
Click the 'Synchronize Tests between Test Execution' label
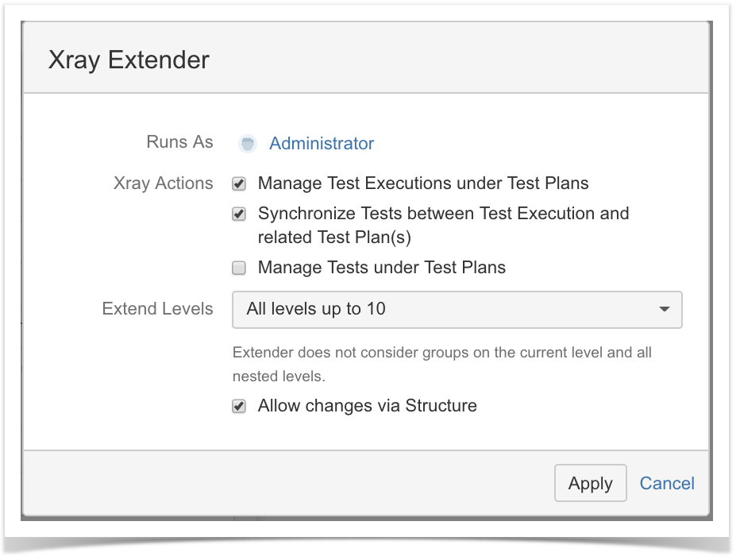(x=443, y=226)
